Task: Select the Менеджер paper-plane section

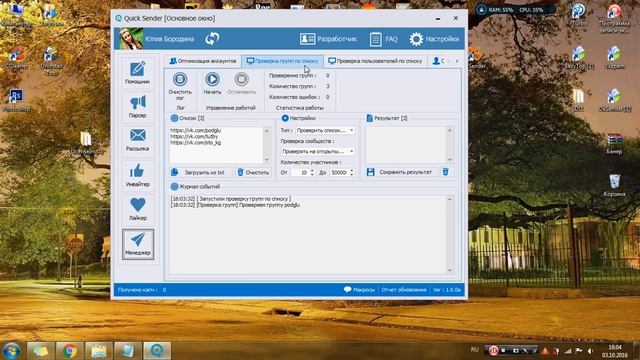Action: tap(138, 244)
